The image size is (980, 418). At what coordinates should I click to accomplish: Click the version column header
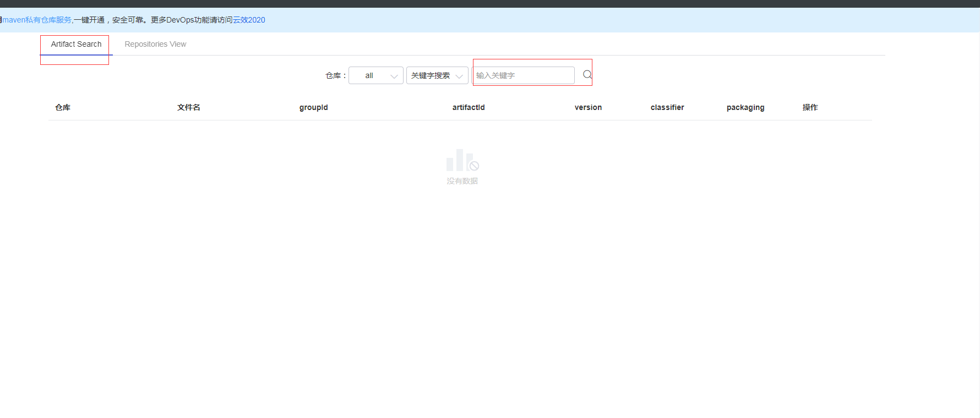pyautogui.click(x=588, y=107)
